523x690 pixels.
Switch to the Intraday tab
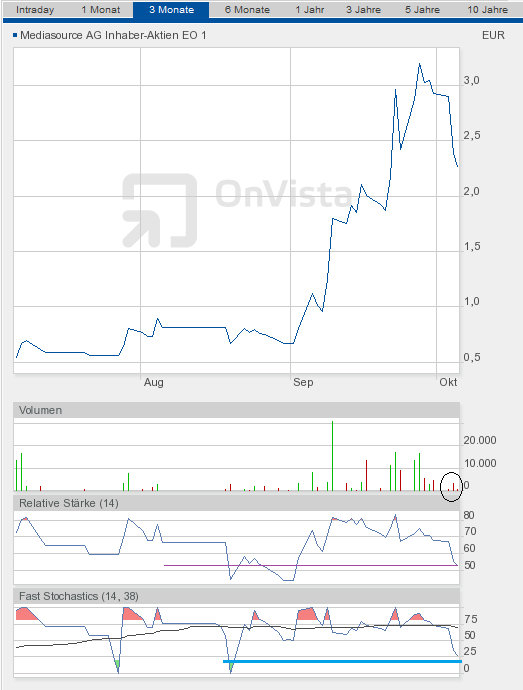pos(35,10)
